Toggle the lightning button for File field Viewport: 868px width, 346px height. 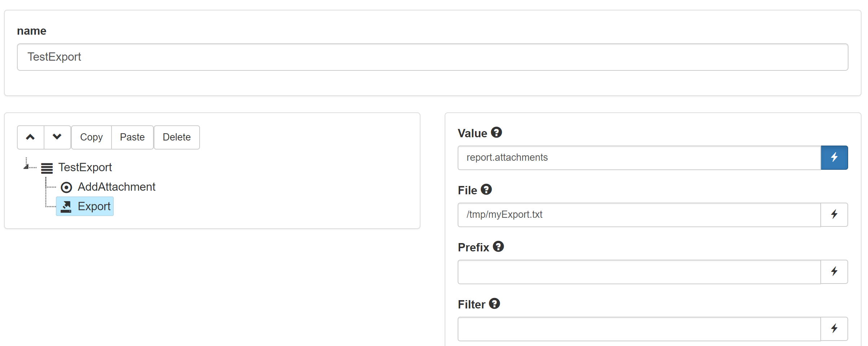tap(834, 215)
